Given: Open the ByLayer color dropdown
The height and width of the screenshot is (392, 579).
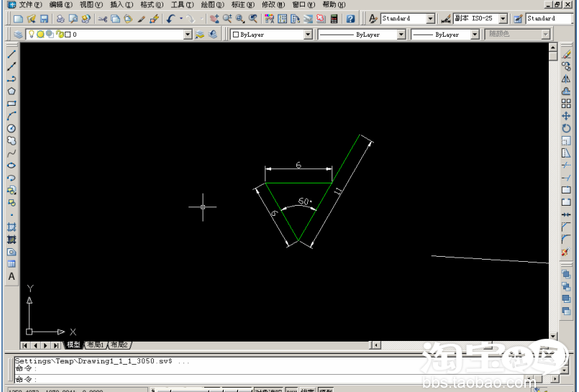Looking at the screenshot, I should (x=308, y=35).
